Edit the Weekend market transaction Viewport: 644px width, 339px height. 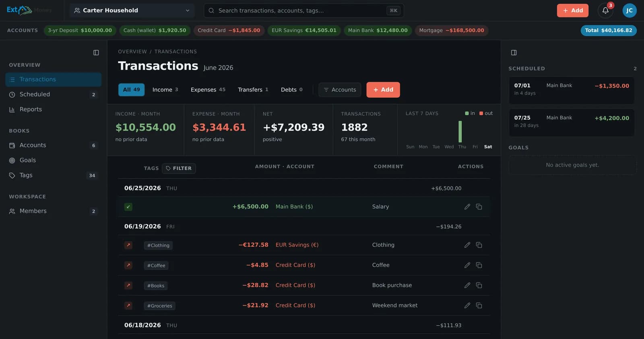467,306
